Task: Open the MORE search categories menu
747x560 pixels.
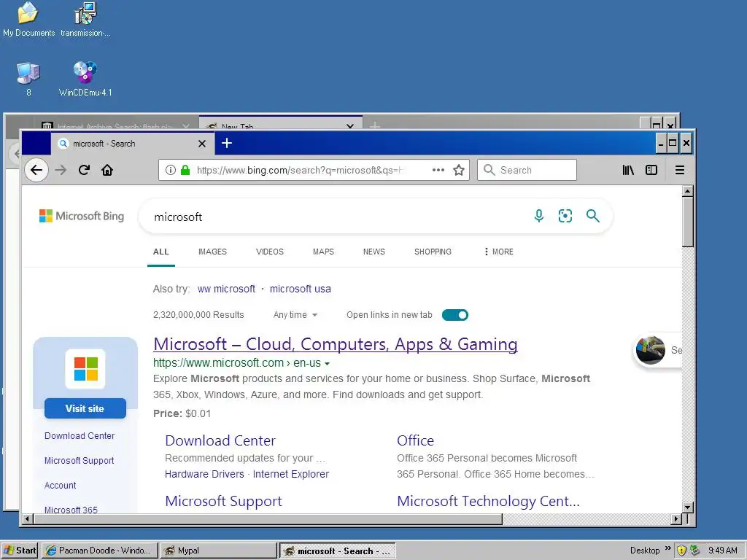Action: pyautogui.click(x=498, y=252)
